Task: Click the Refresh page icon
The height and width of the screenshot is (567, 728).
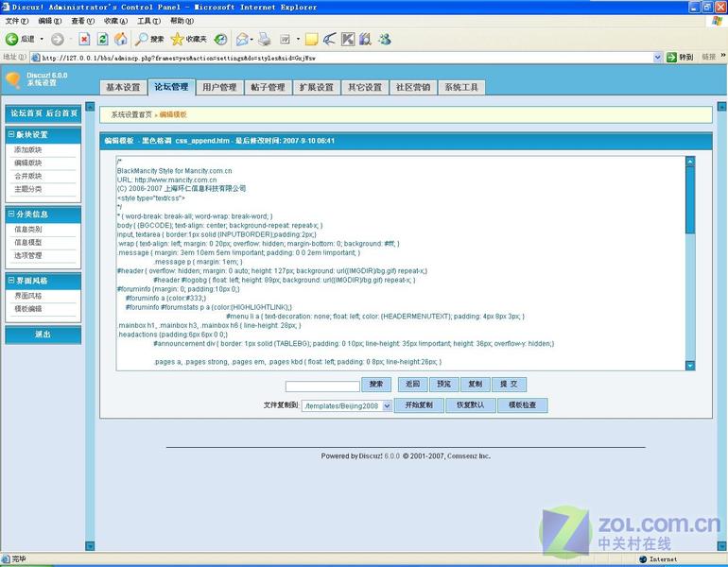Action: click(x=103, y=40)
